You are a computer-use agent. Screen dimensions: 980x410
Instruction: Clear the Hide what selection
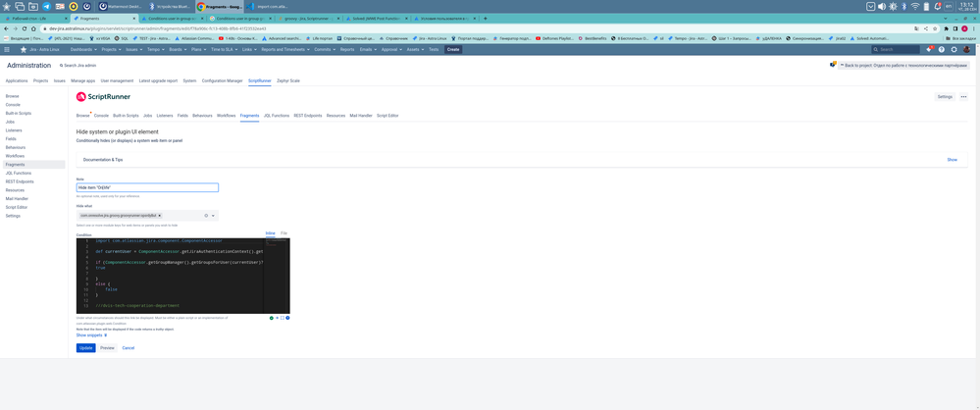point(206,216)
